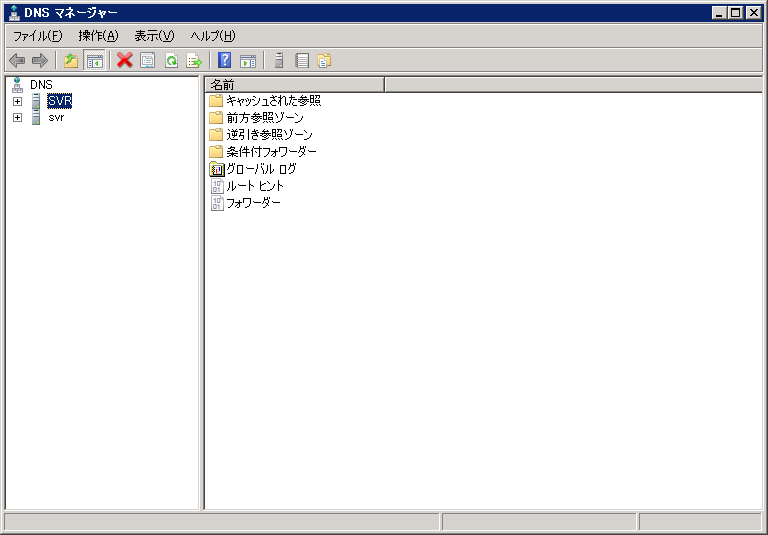Close the DNS マネージャー window
The width and height of the screenshot is (768, 535).
(754, 13)
